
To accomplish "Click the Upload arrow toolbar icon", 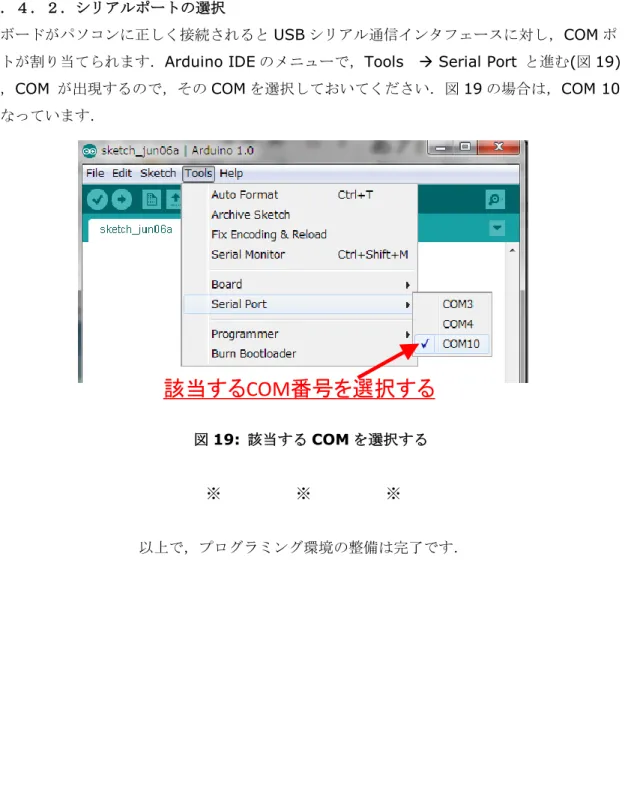I will click(122, 199).
